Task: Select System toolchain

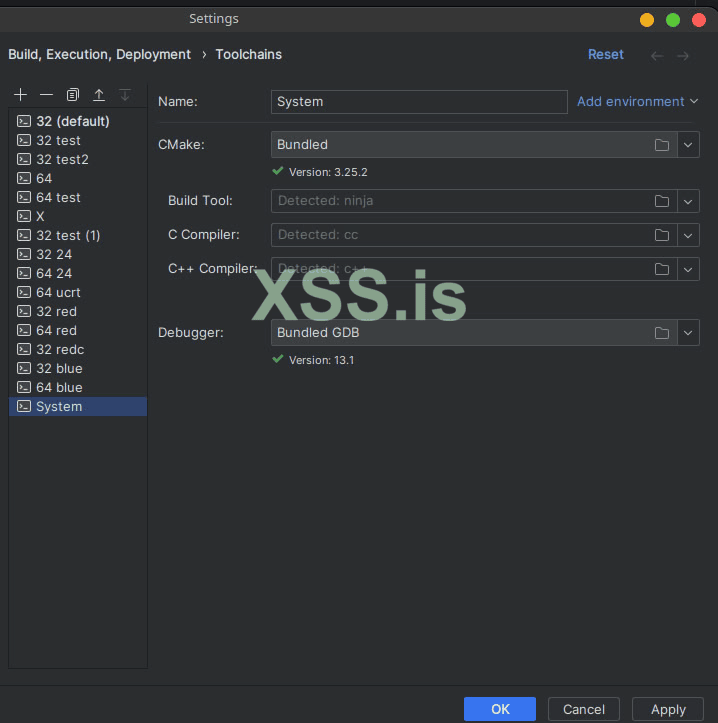Action: (78, 406)
